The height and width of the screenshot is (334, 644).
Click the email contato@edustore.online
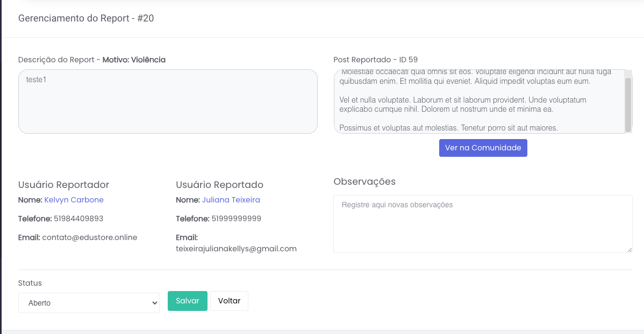click(90, 237)
